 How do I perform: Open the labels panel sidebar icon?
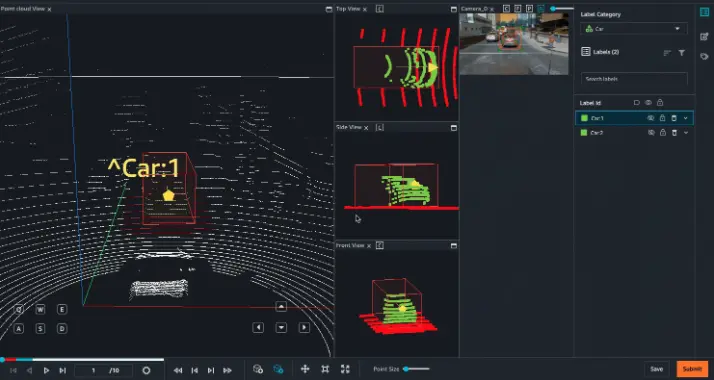pos(704,12)
